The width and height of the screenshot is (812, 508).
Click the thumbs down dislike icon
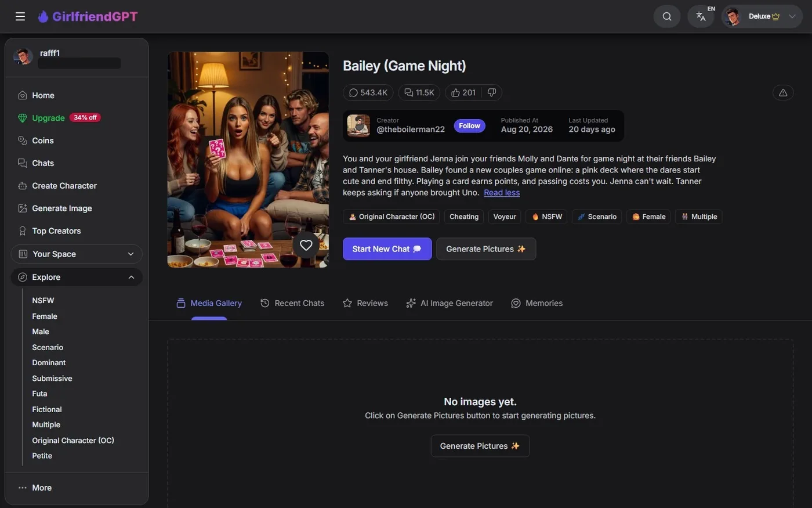point(491,92)
